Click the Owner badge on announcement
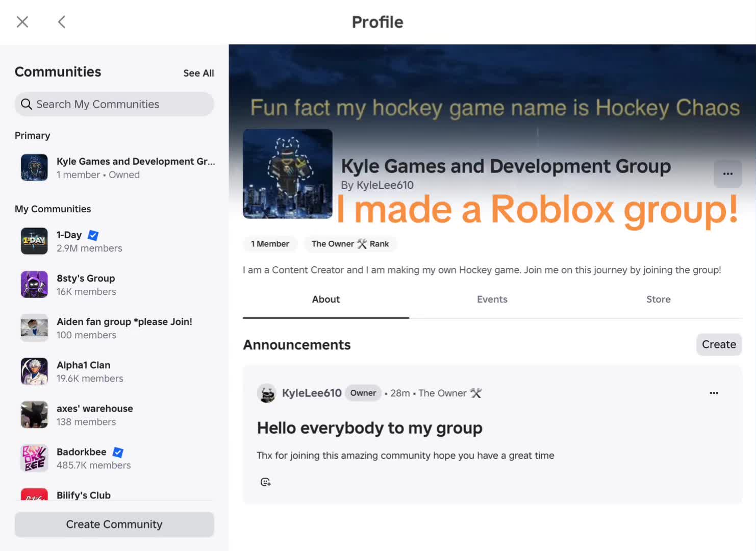The width and height of the screenshot is (756, 551). (x=363, y=393)
